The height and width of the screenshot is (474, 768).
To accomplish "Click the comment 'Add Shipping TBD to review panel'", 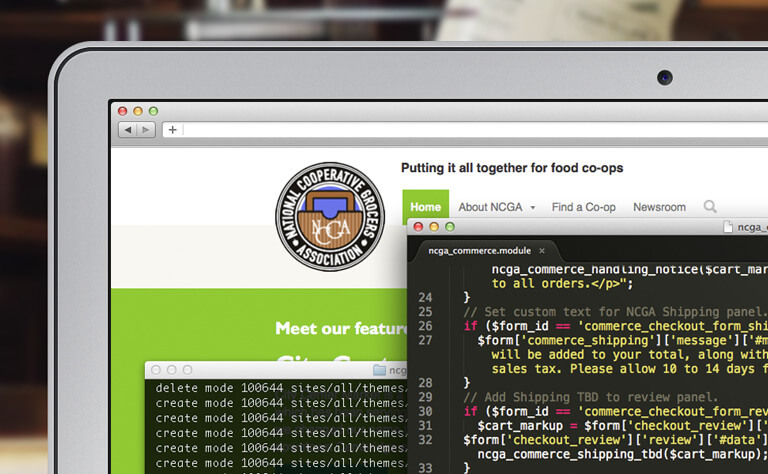I will click(x=591, y=397).
